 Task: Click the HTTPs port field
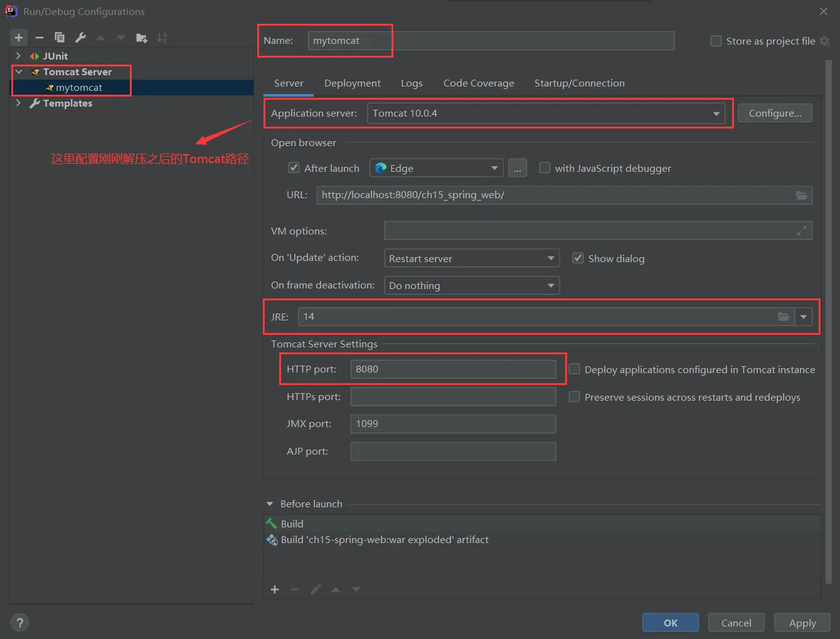click(x=453, y=397)
